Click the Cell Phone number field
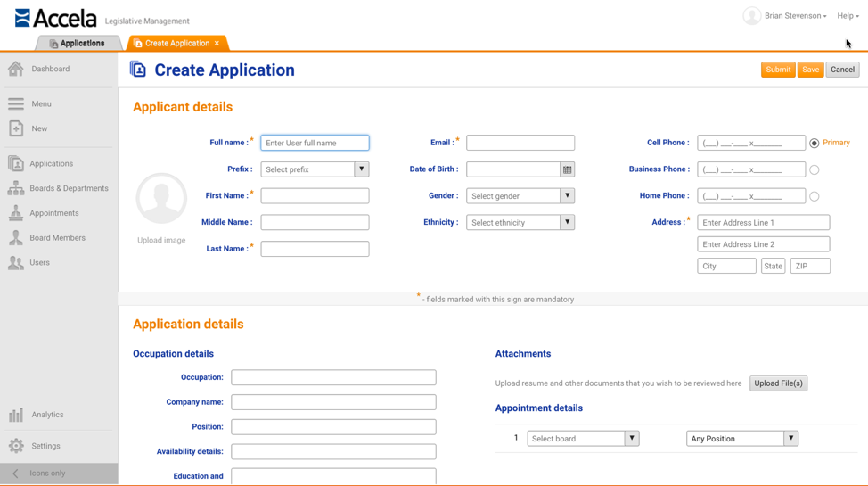 coord(751,143)
